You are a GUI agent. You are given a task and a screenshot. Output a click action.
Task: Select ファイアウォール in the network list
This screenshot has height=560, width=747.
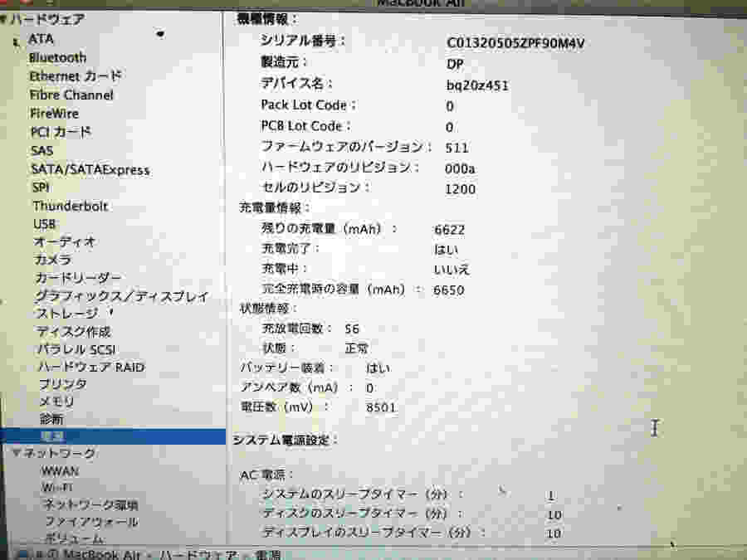pos(91,522)
